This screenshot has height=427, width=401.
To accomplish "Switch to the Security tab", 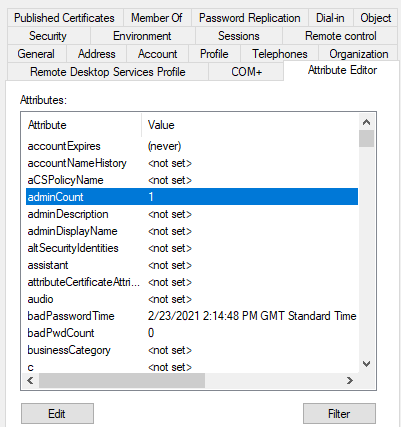I will coord(48,36).
